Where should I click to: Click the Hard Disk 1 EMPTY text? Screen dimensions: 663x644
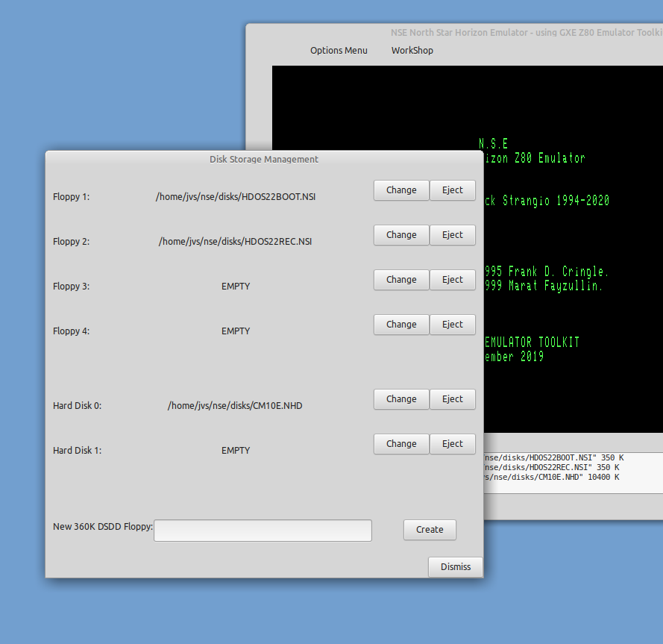(x=236, y=451)
